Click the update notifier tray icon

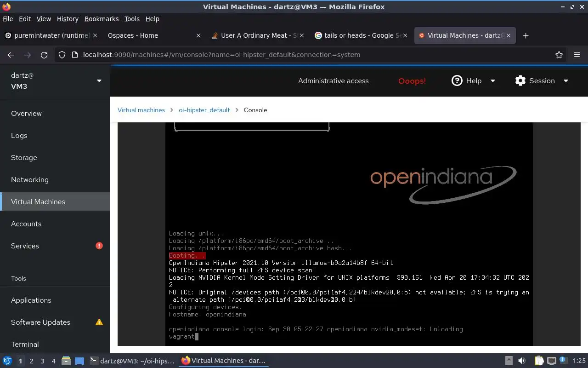[x=564, y=361]
